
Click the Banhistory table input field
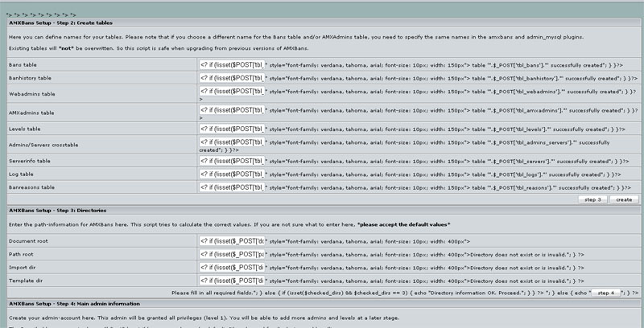[x=232, y=78]
